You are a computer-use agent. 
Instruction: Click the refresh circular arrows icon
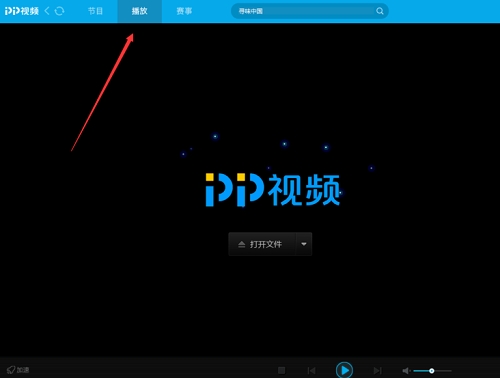(59, 11)
